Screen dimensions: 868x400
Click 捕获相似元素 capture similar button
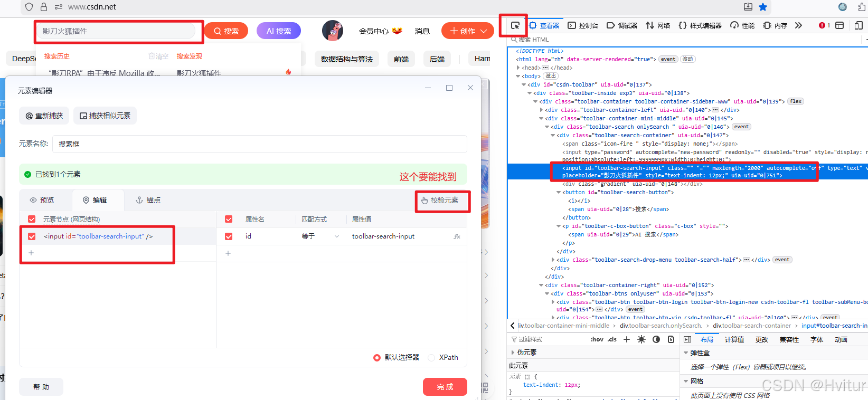tap(105, 116)
